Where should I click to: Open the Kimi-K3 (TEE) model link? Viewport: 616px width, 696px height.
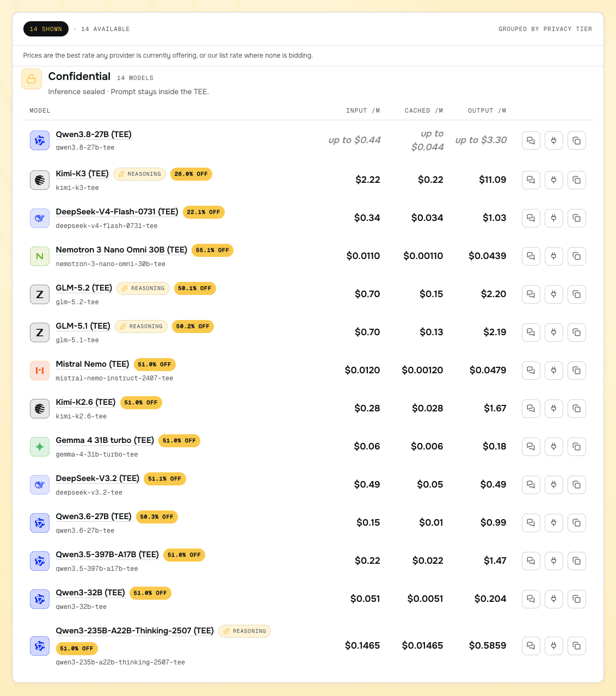(82, 174)
